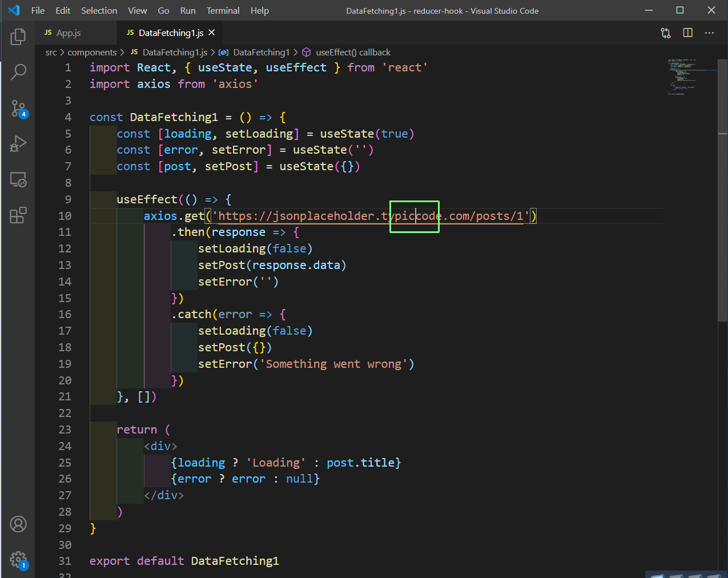Viewport: 728px width, 578px height.
Task: Click line number 4 in the gutter
Action: (x=69, y=117)
